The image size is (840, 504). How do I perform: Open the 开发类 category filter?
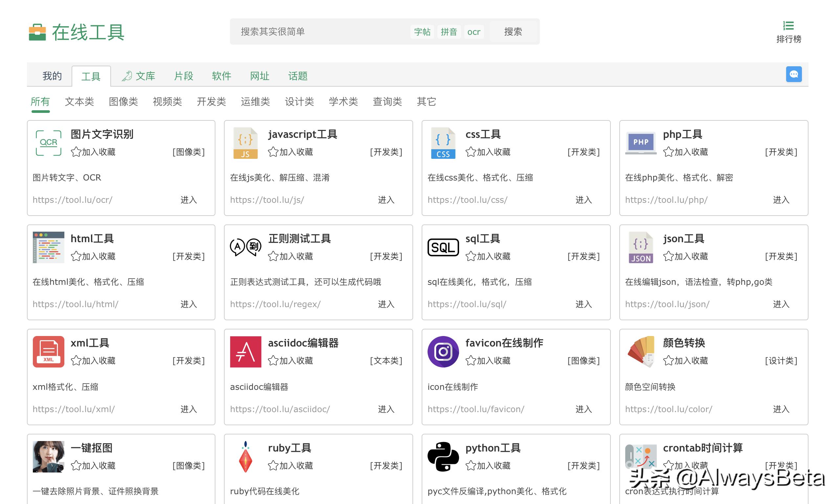tap(211, 101)
